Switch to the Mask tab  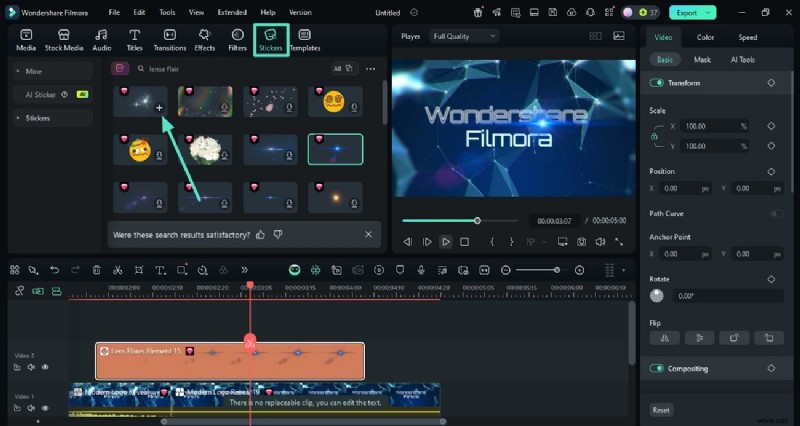click(702, 60)
